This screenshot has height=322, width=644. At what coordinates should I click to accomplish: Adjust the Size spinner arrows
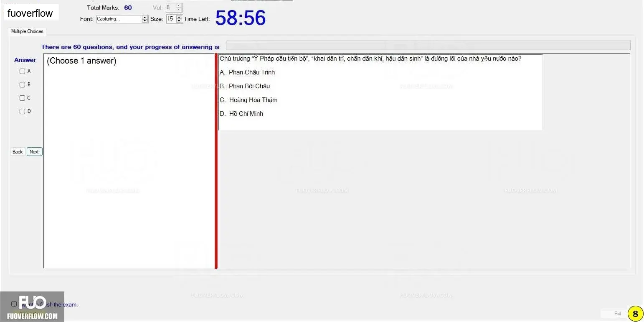point(180,19)
